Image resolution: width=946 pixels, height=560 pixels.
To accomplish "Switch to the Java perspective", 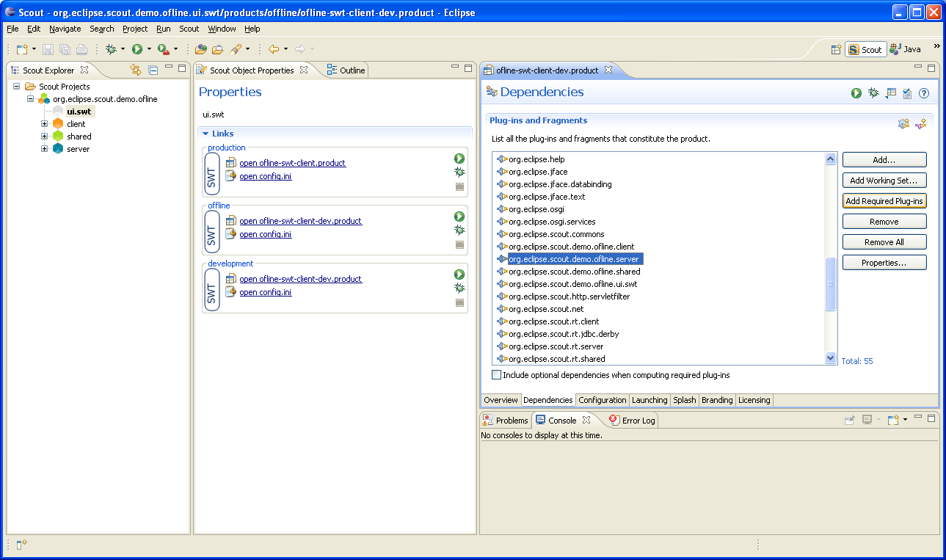I will coord(905,49).
